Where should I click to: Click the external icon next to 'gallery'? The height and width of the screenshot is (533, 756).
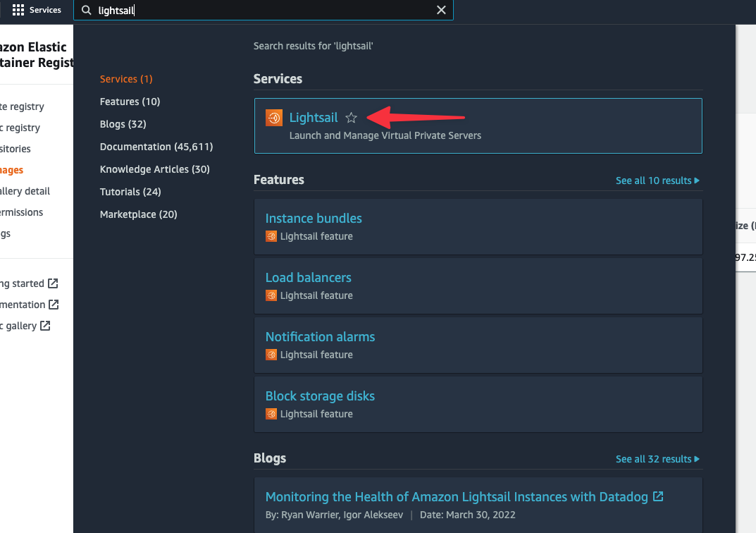45,326
